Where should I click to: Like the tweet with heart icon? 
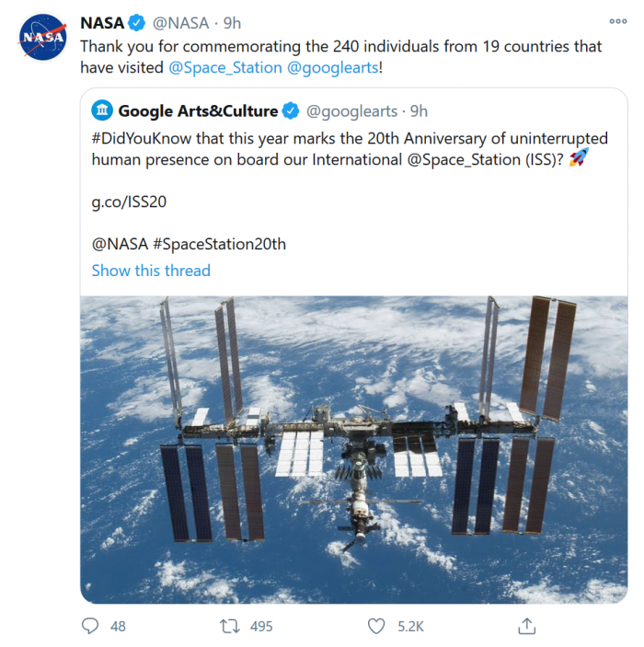375,626
